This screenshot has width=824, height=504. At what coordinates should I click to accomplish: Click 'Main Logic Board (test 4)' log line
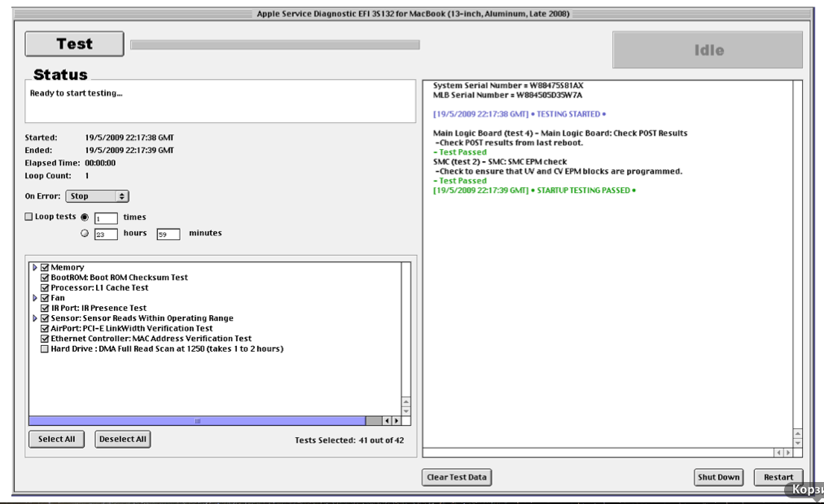(560, 134)
